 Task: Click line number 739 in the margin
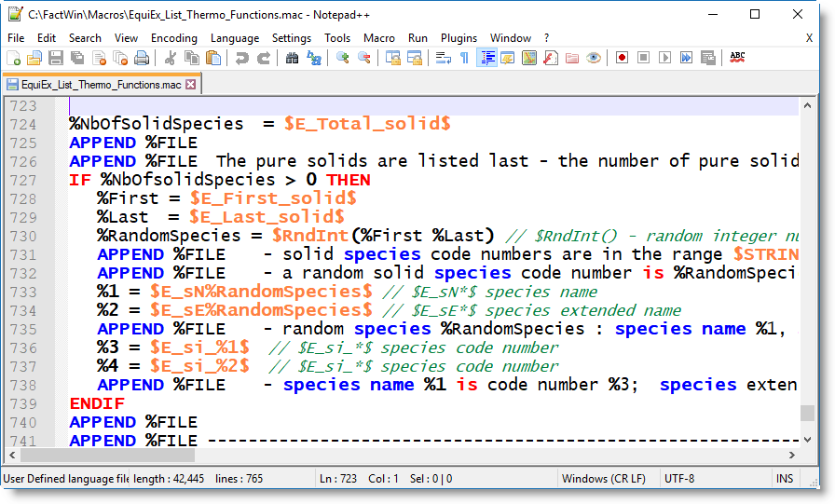(x=23, y=404)
